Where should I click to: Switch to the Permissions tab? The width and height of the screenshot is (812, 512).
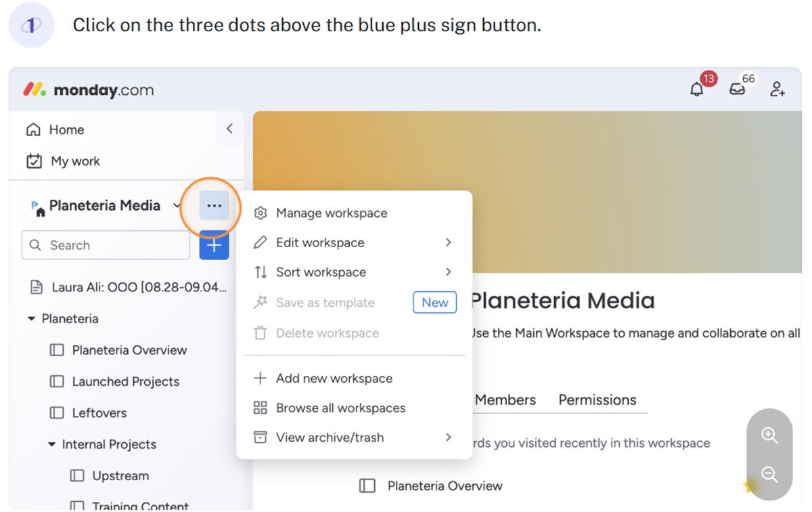click(x=597, y=400)
